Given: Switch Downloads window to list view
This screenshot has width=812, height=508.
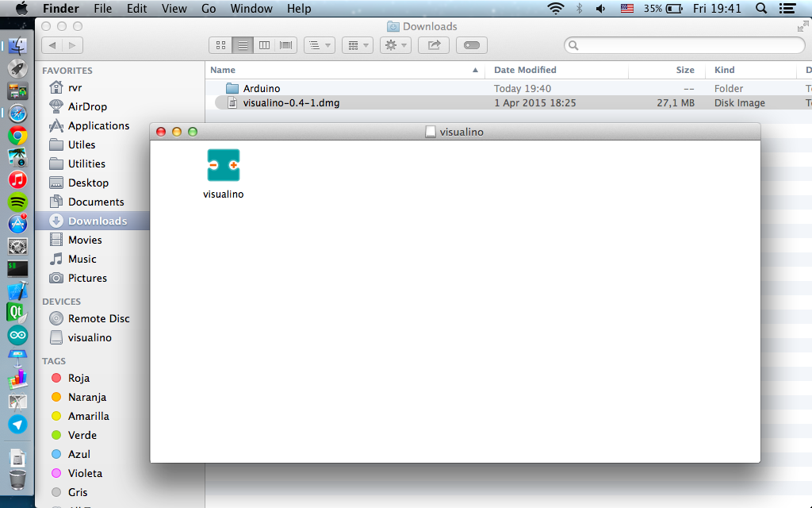Looking at the screenshot, I should pos(243,45).
